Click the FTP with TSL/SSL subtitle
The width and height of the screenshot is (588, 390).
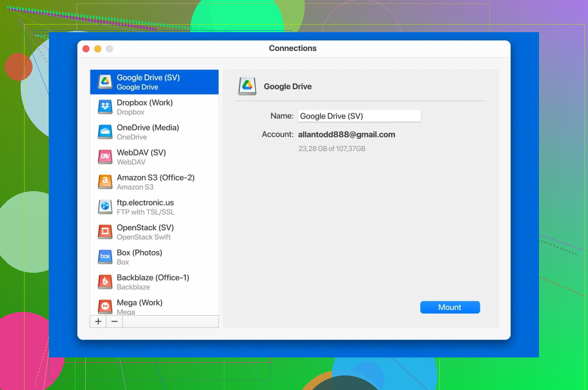pos(145,212)
